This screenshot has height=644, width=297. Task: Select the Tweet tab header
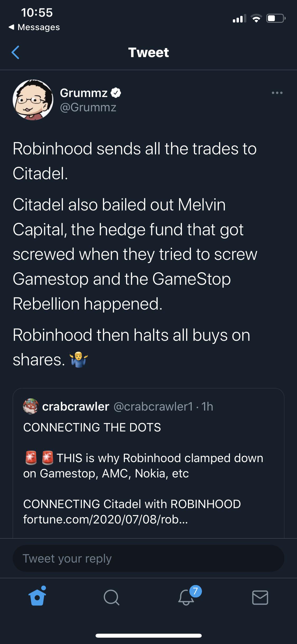[x=148, y=52]
